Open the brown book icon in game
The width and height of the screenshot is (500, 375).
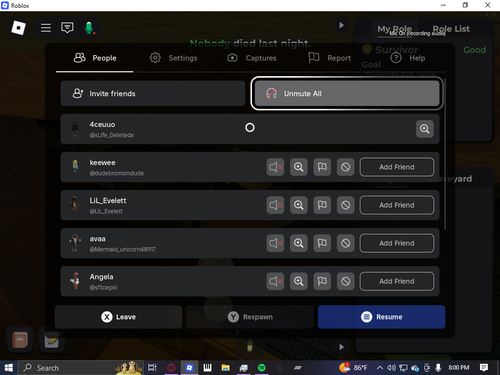point(20,340)
